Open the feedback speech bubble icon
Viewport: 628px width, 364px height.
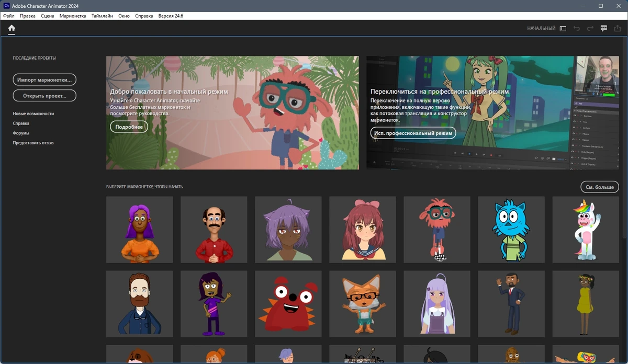click(604, 28)
